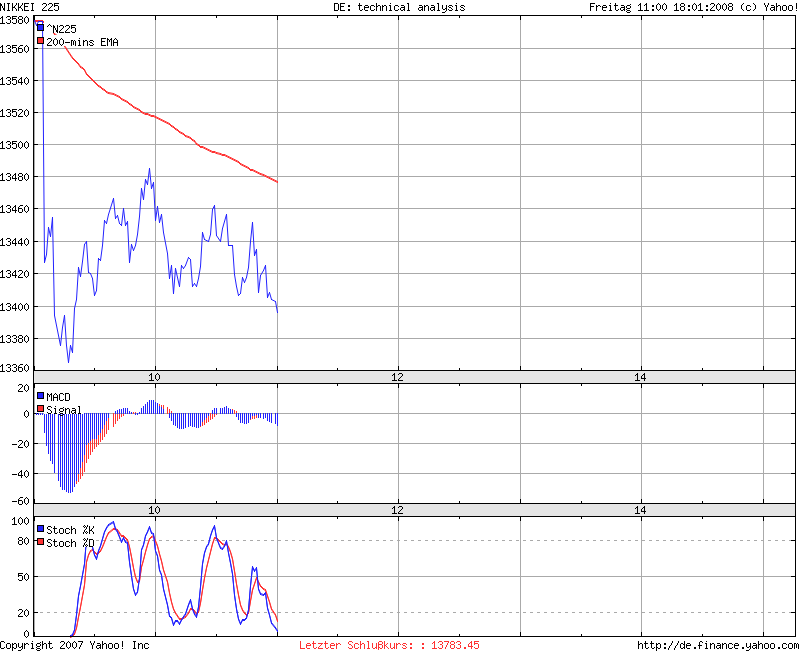Click the 12 hour label under MACD chart
Viewport: 800px width, 651px height.
coord(397,510)
